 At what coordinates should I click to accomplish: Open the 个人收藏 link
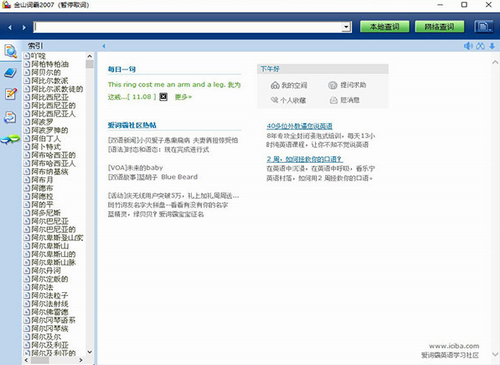tap(293, 100)
